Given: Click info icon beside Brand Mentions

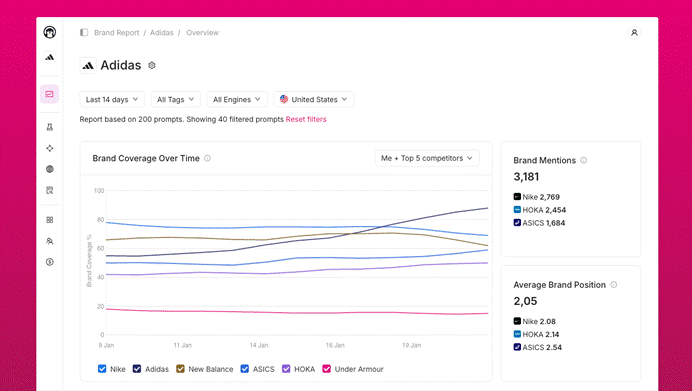Looking at the screenshot, I should coord(583,160).
